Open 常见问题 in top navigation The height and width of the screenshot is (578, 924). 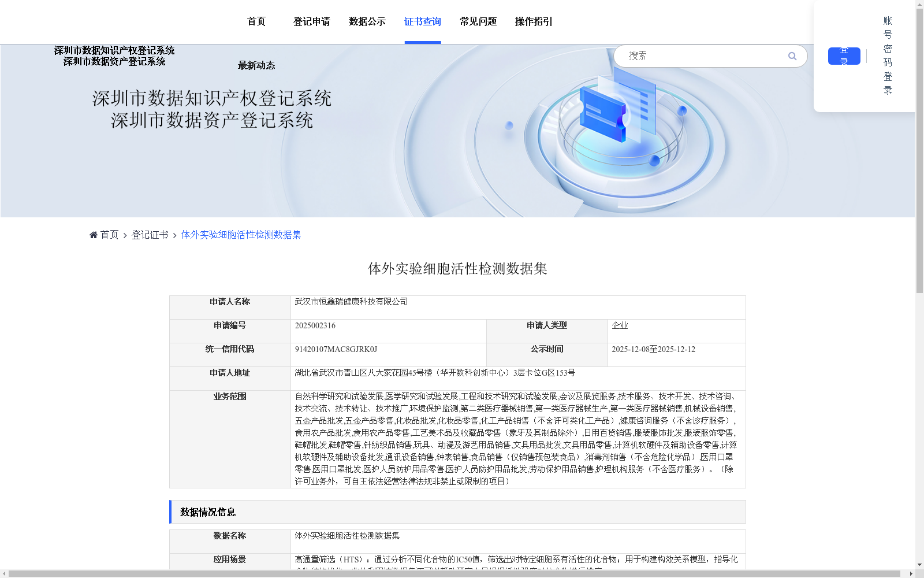click(x=478, y=21)
